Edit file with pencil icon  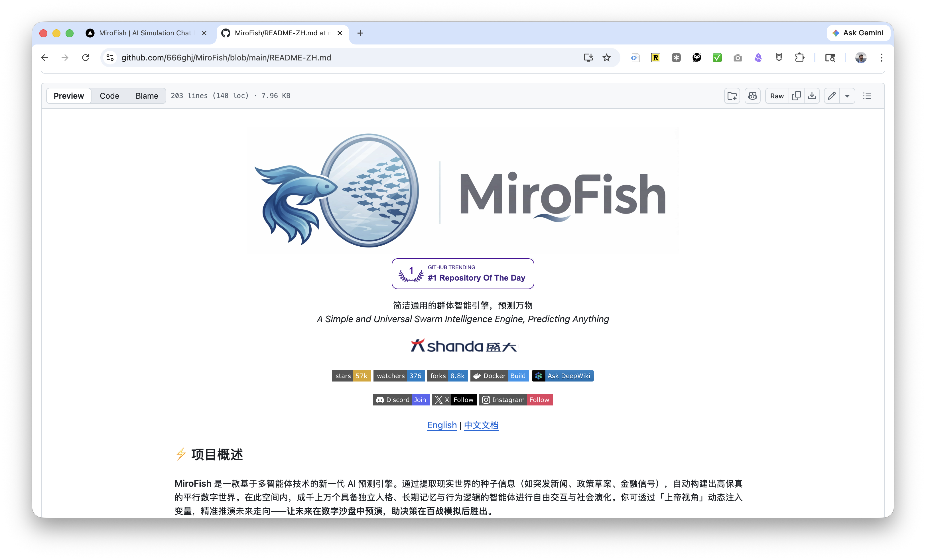click(x=832, y=96)
